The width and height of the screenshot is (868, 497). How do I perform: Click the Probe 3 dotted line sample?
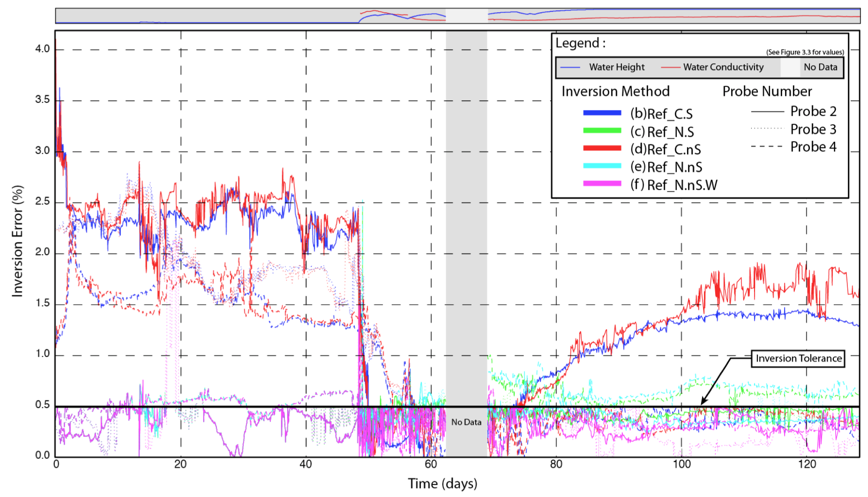click(x=767, y=129)
